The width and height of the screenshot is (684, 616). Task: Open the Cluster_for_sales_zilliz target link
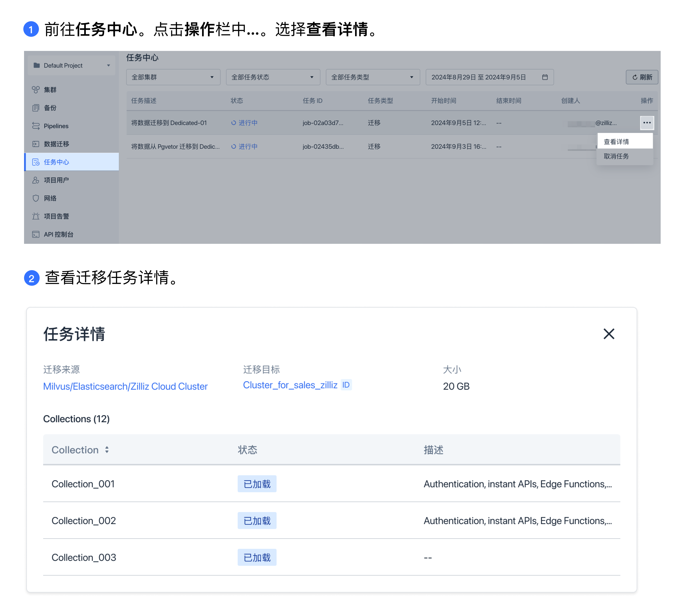coord(290,385)
